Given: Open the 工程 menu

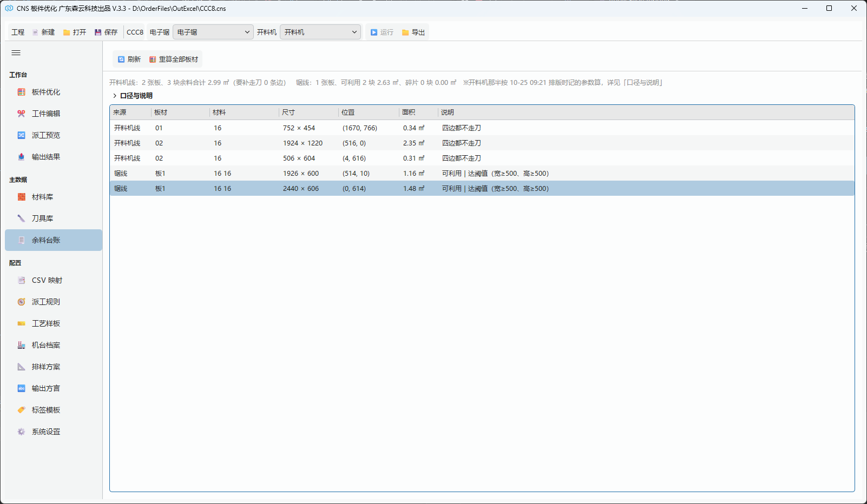Looking at the screenshot, I should tap(18, 32).
